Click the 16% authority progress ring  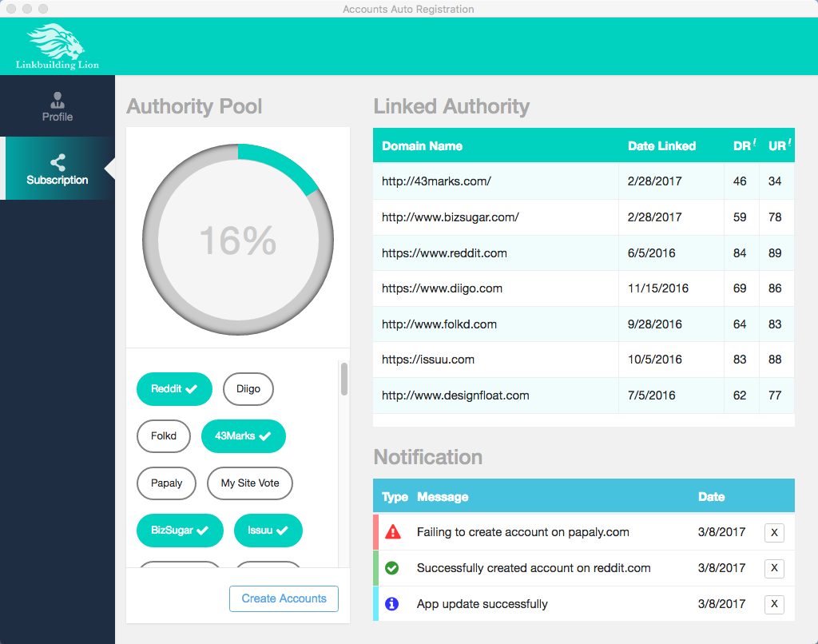click(x=238, y=240)
